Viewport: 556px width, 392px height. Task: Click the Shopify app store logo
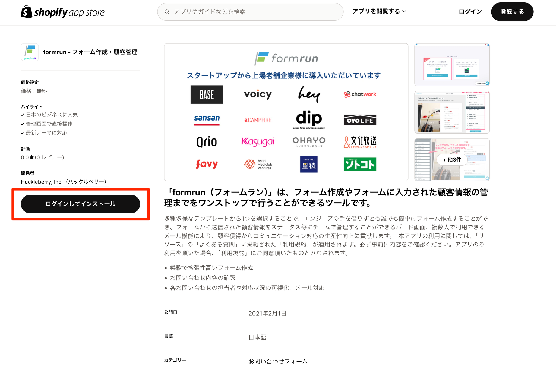tap(63, 12)
